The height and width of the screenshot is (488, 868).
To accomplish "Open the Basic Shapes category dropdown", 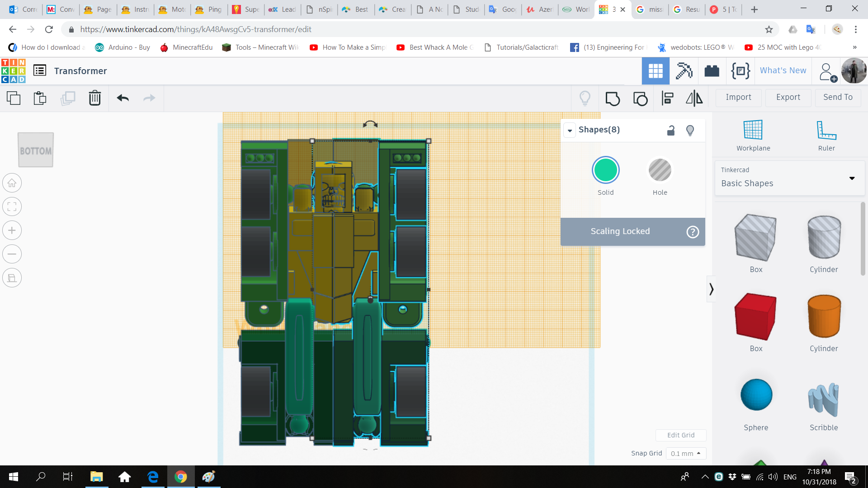I will [852, 178].
